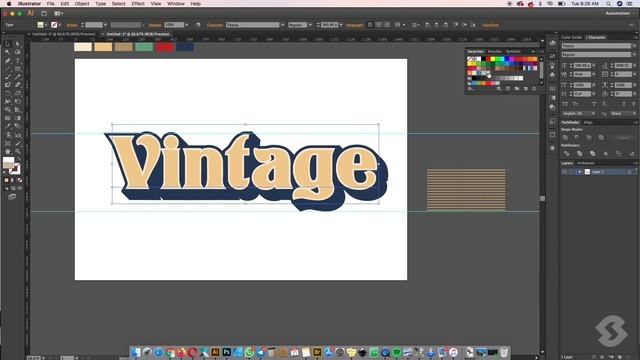This screenshot has width=640, height=360.
Task: Select the Eyedropper tool
Action: pos(8,127)
